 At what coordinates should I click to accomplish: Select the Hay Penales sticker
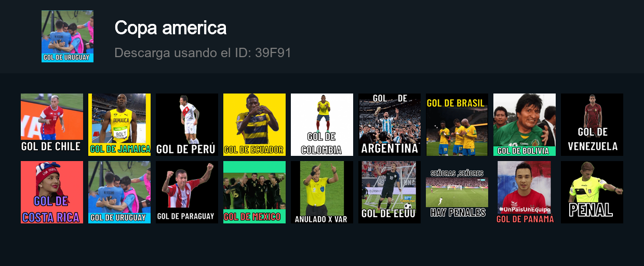click(x=457, y=192)
